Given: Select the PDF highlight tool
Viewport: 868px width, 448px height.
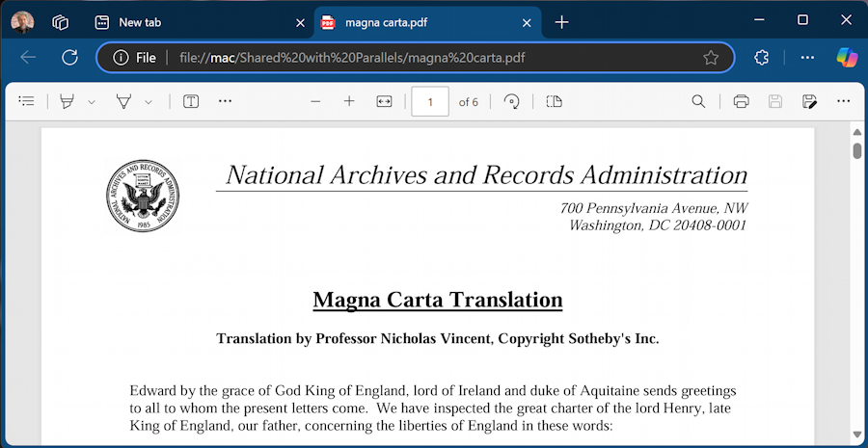Looking at the screenshot, I should coord(67,101).
